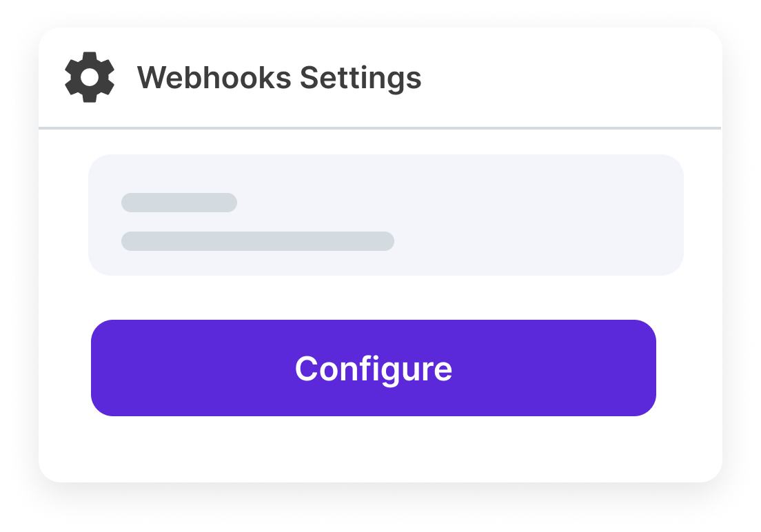Select the gray placeholder card

tap(386, 214)
